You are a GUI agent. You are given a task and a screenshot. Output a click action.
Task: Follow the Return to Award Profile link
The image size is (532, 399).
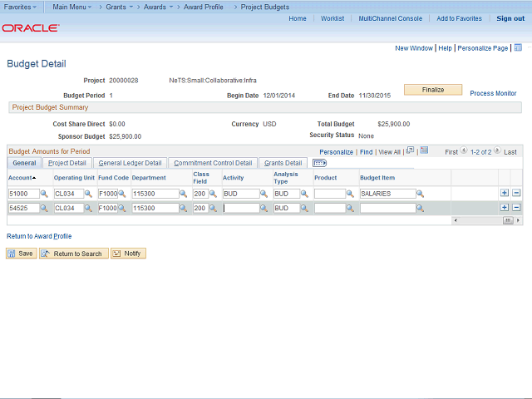pos(39,236)
